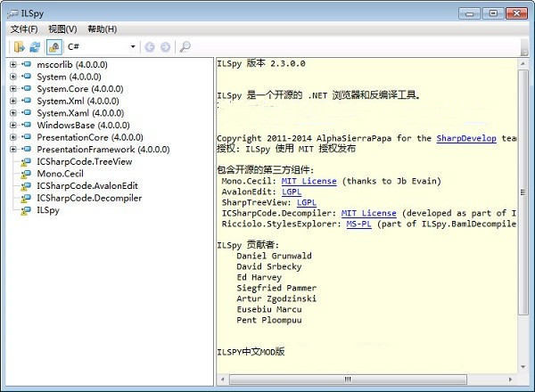Click the scroll right arrow
This screenshot has width=535, height=392.
click(510, 379)
